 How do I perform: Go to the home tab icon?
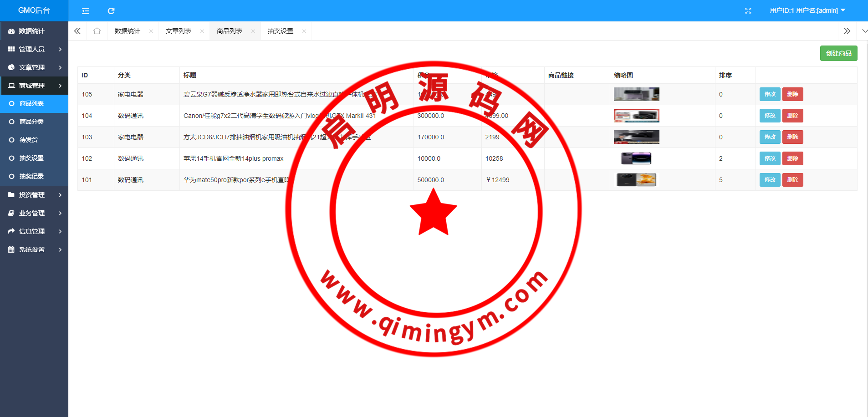97,31
